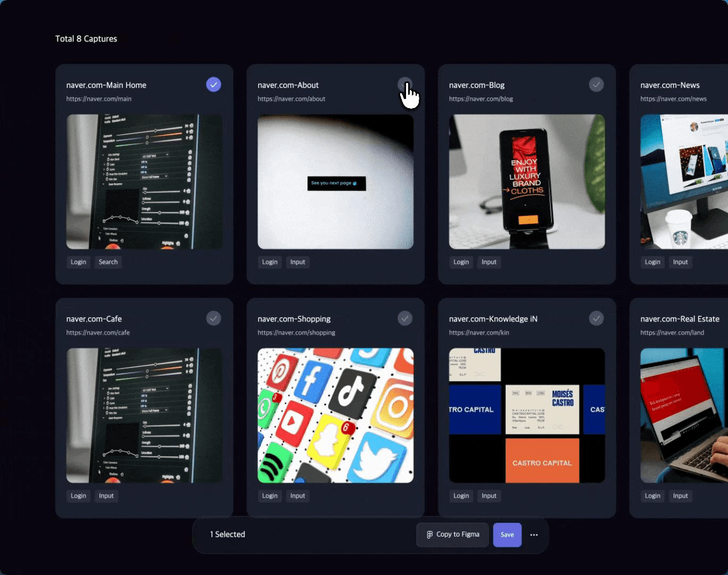Click the naver.com-Real Estate title

[680, 319]
